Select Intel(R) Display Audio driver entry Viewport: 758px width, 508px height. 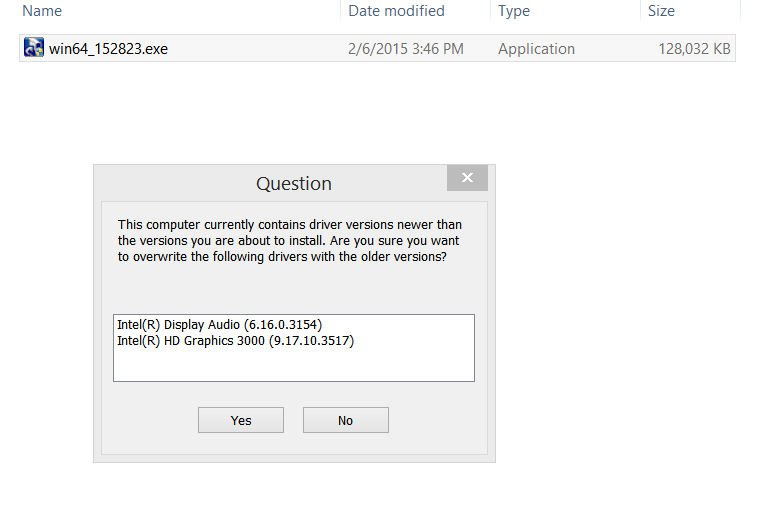click(x=219, y=324)
